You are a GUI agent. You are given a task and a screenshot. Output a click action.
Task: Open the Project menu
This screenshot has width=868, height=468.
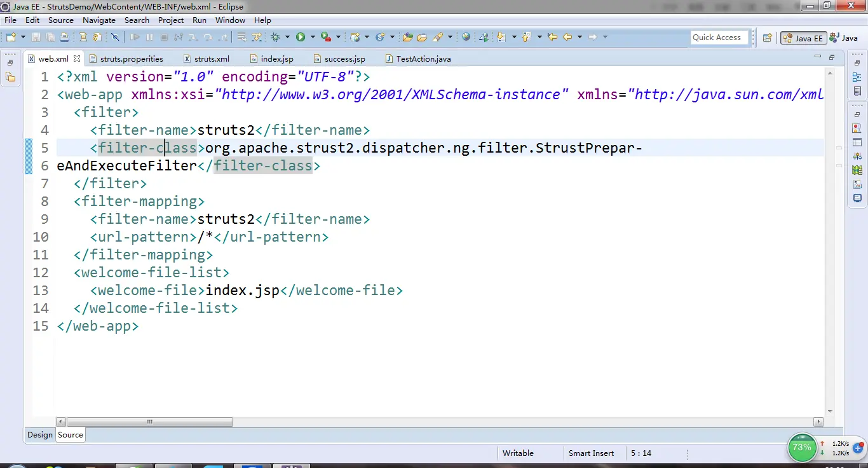coord(171,20)
